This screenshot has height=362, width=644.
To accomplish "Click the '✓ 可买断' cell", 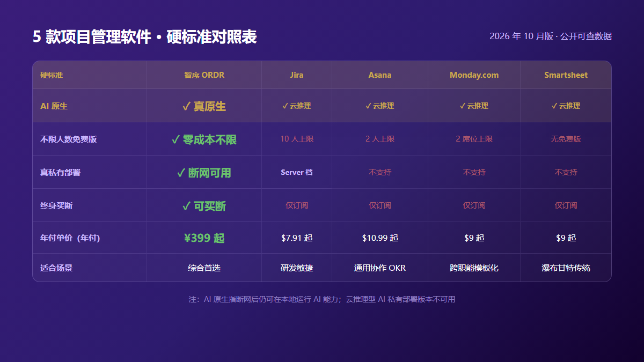I will [x=204, y=206].
